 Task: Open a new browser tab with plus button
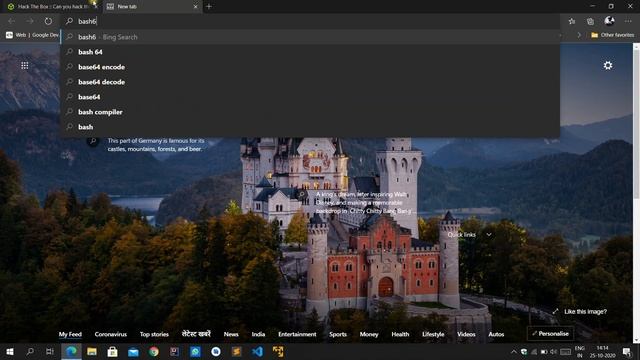click(x=209, y=7)
